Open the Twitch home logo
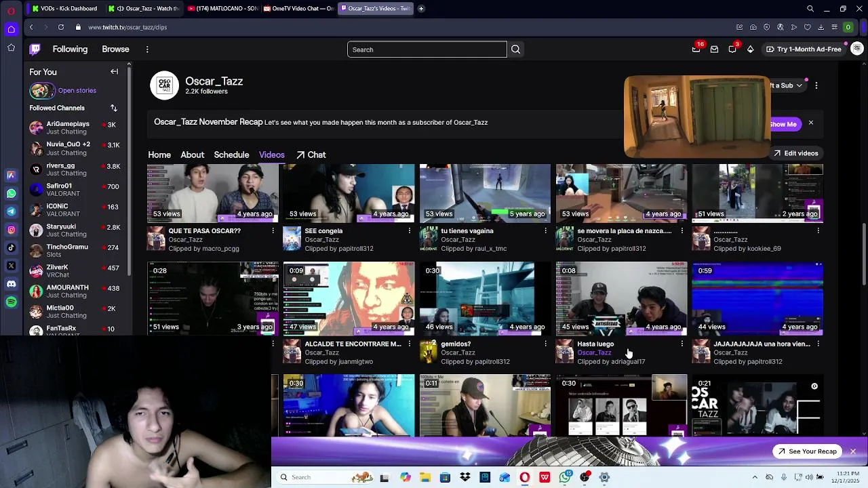The image size is (868, 488). click(35, 49)
